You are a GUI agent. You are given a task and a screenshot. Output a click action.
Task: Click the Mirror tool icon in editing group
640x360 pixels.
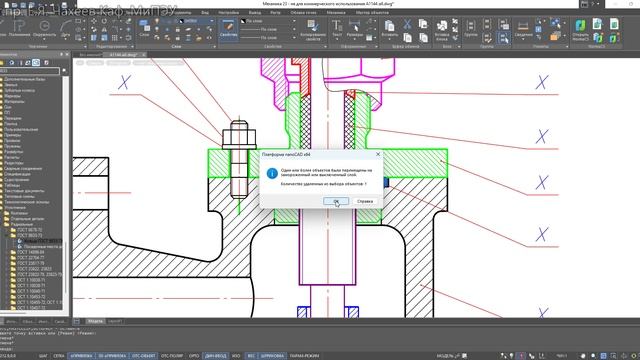point(104,29)
